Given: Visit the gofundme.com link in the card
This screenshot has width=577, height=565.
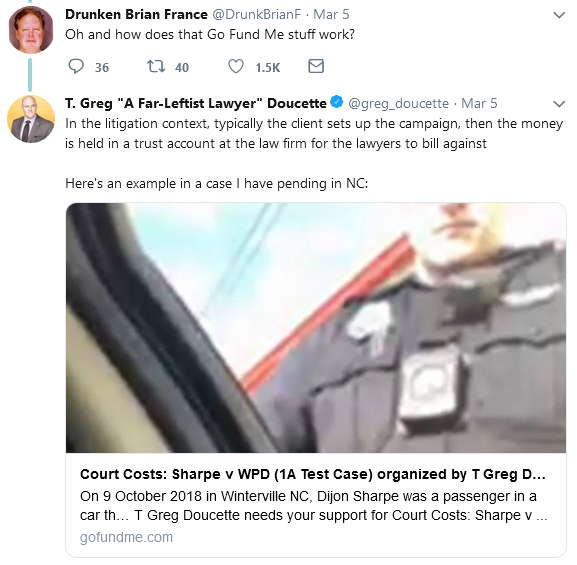Looking at the screenshot, I should (x=126, y=537).
